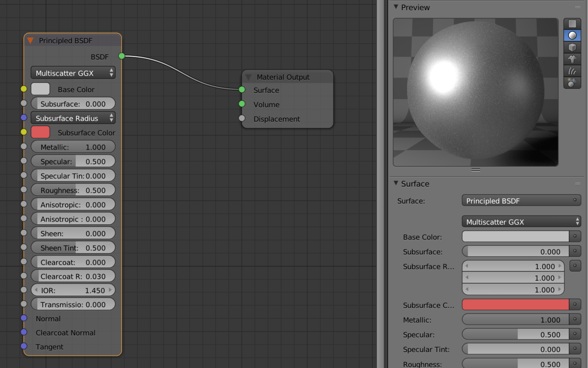This screenshot has width=588, height=368.
Task: Click the node Specular 0.500 slider
Action: click(x=73, y=161)
